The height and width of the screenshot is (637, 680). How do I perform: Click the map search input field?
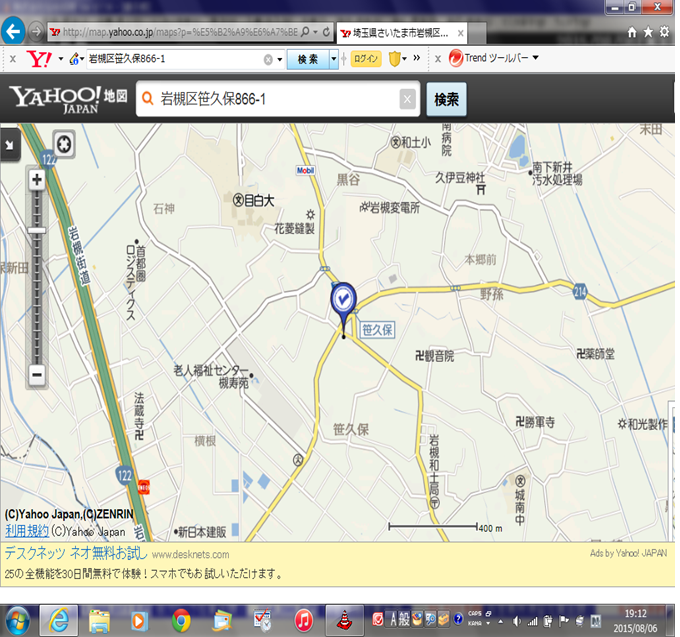pyautogui.click(x=278, y=99)
